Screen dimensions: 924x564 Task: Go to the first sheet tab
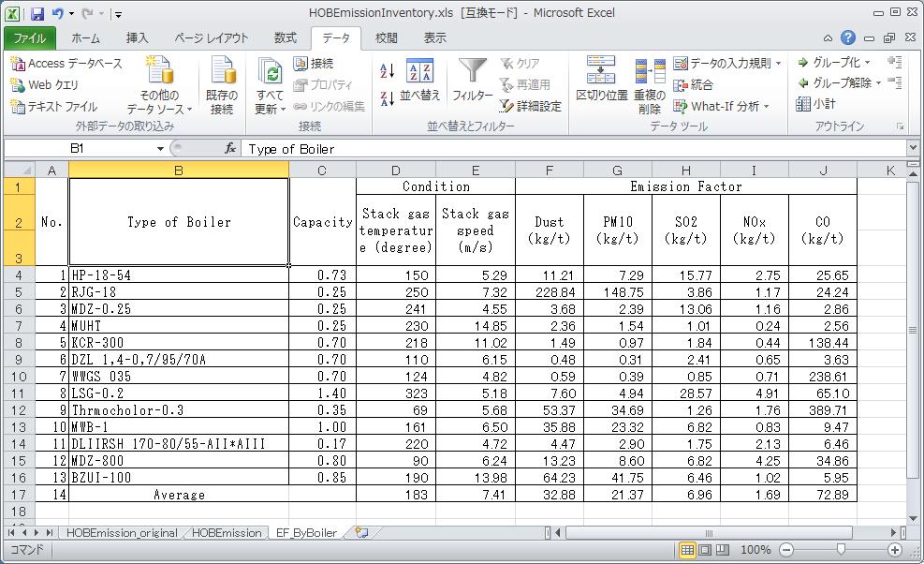pyautogui.click(x=11, y=533)
